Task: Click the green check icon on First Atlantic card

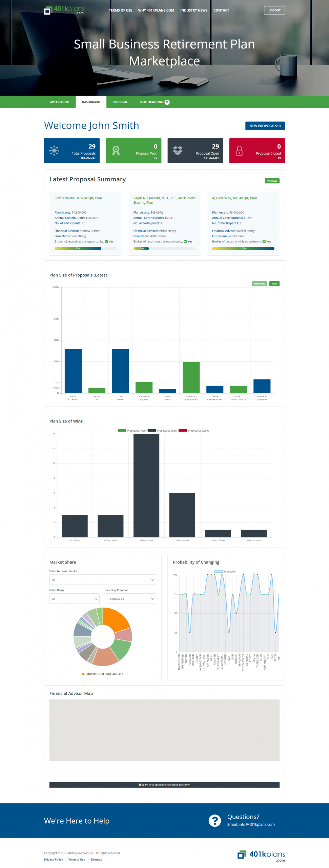Action: click(106, 242)
